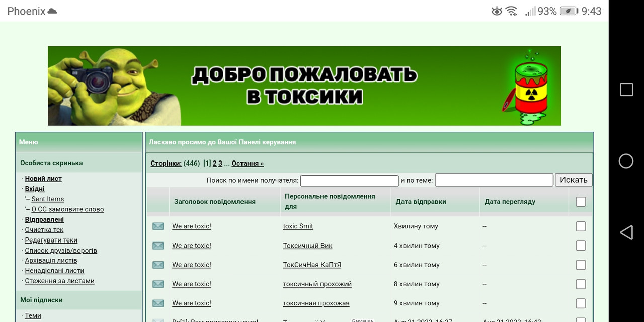Open envelope icon for ТокСичНая КаПтЯ message
The image size is (644, 322).
[158, 265]
